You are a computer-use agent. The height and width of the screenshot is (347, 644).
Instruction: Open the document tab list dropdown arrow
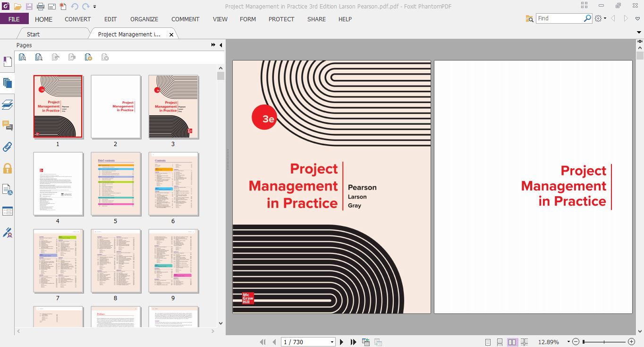(x=639, y=32)
